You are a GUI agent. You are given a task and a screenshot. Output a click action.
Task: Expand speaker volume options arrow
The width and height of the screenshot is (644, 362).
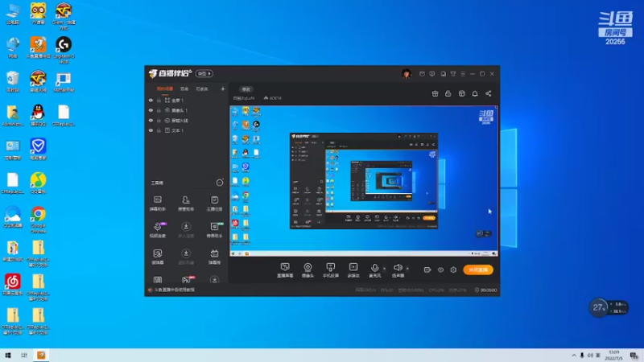(407, 269)
